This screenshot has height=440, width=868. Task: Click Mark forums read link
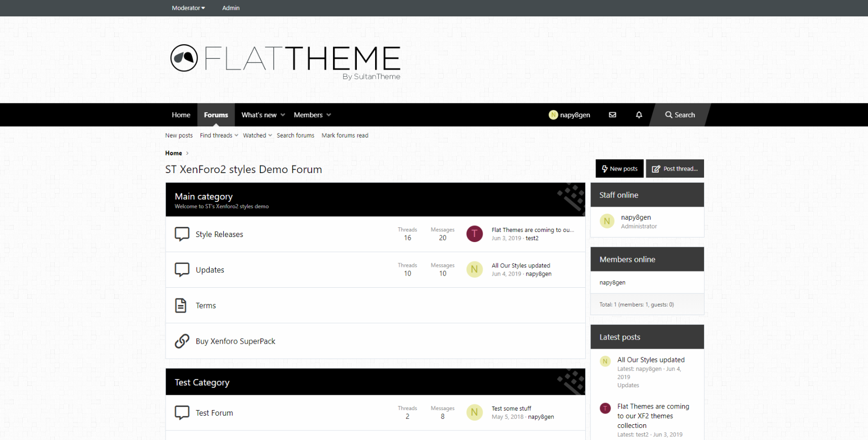coord(345,136)
